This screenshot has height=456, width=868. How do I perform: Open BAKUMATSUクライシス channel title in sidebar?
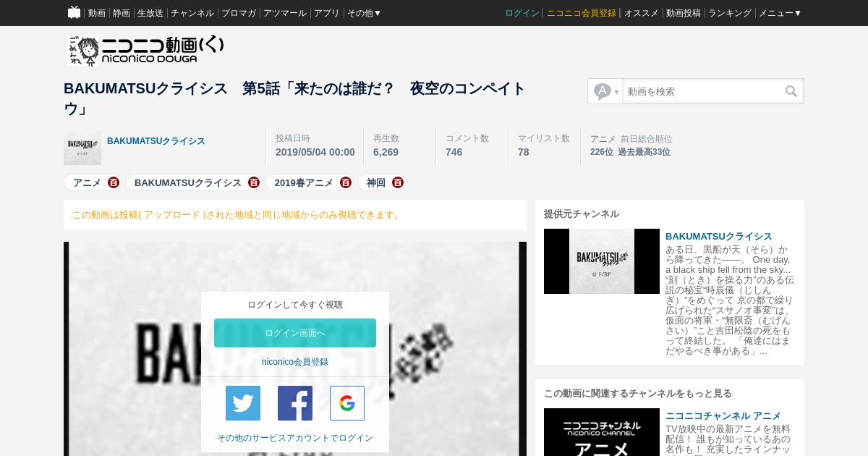[719, 237]
